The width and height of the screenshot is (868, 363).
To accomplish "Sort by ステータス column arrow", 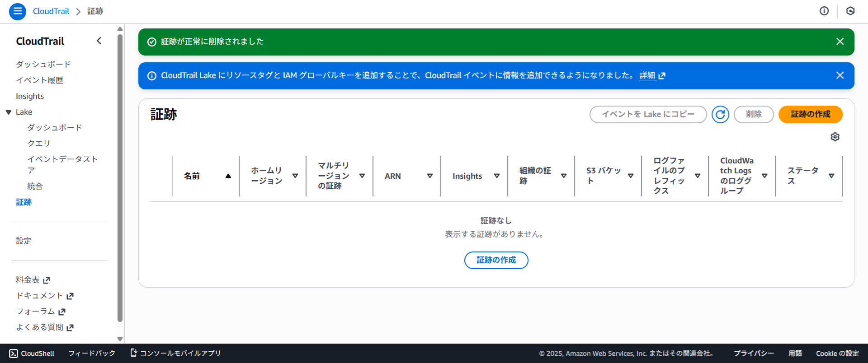I will click(831, 176).
